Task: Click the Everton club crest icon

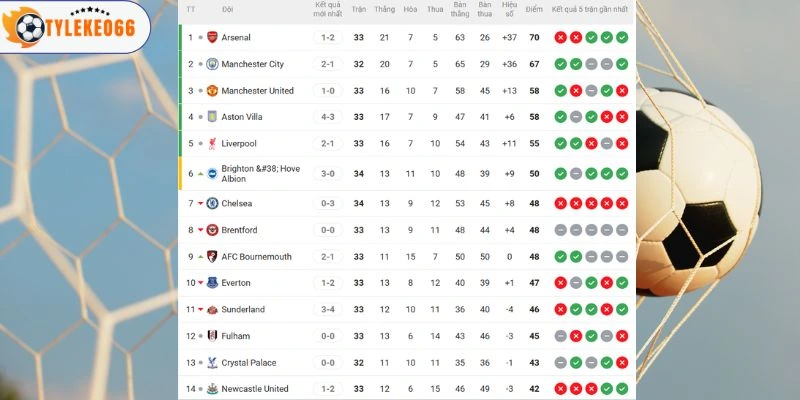Action: pos(211,283)
